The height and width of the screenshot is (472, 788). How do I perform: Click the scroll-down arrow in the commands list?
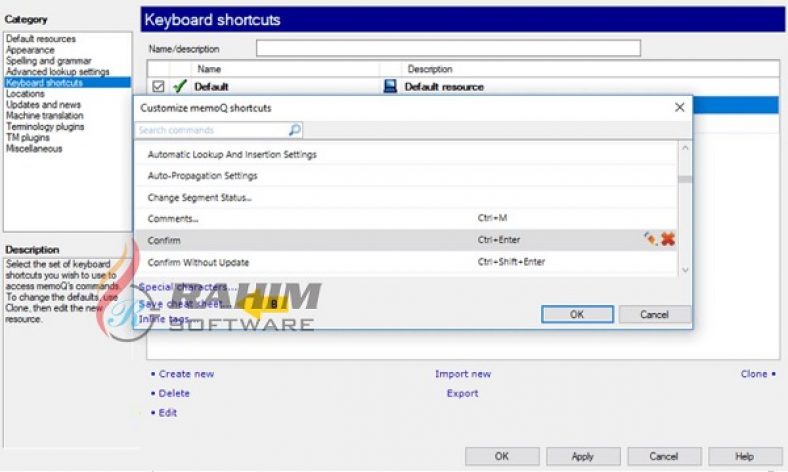click(x=684, y=270)
